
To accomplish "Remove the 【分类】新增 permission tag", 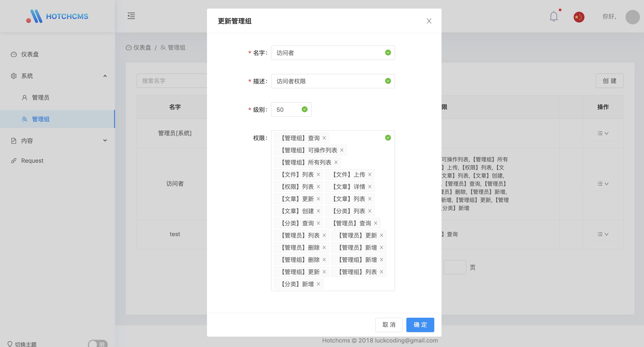I will coord(318,284).
